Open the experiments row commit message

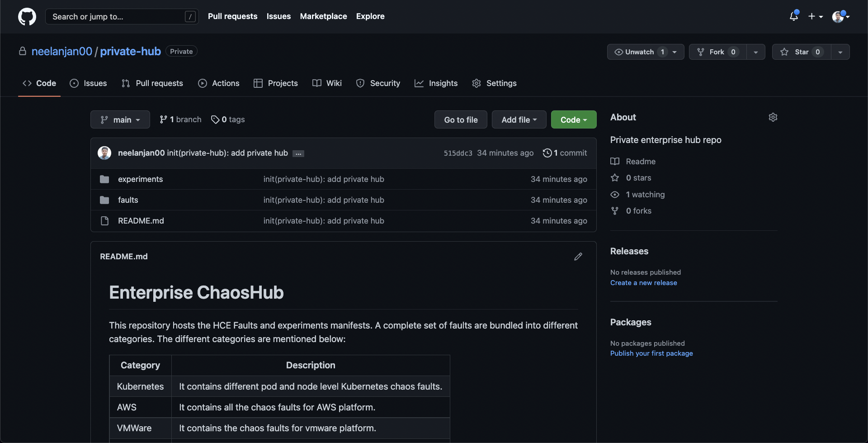coord(324,179)
